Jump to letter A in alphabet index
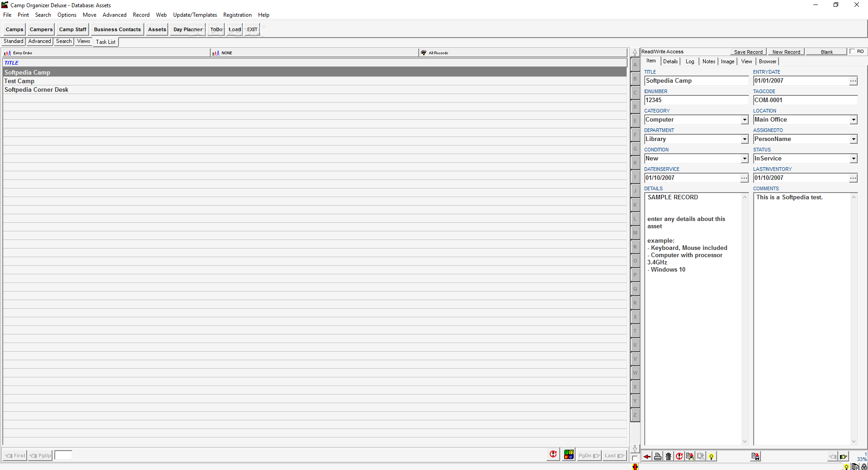 pyautogui.click(x=635, y=65)
